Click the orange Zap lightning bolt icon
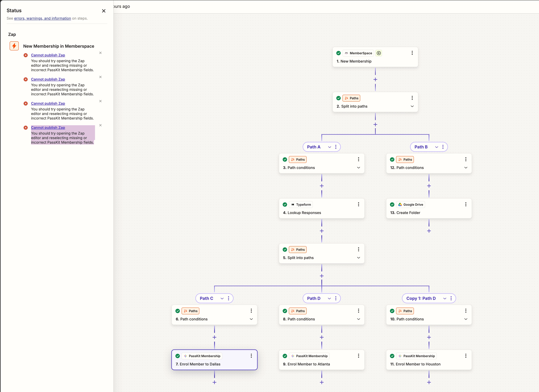Screen dimensions: 539x392 click(14, 46)
